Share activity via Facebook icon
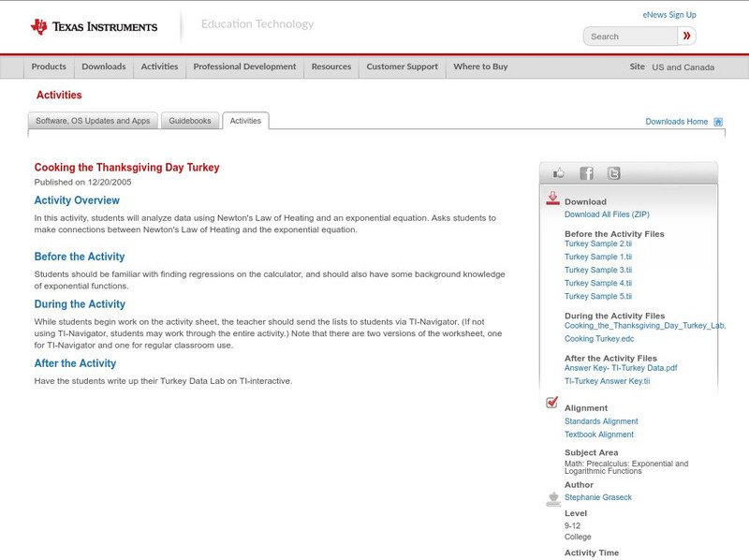This screenshot has width=749, height=560. point(586,173)
